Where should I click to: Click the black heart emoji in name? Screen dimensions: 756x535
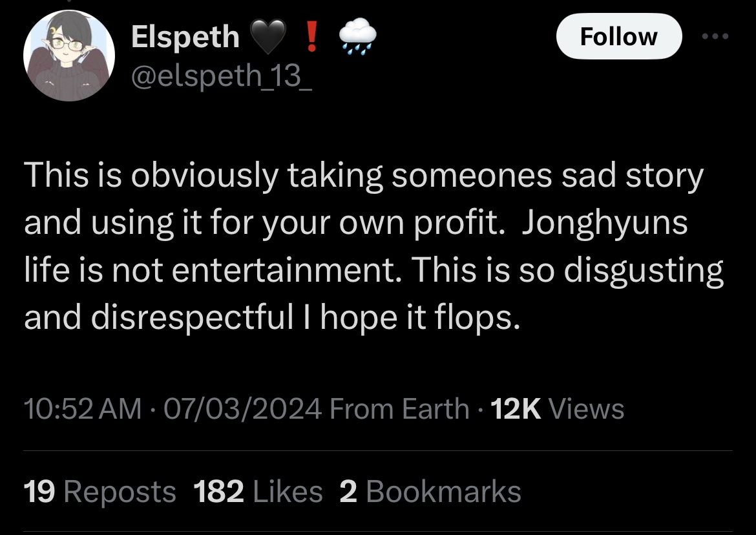point(268,37)
